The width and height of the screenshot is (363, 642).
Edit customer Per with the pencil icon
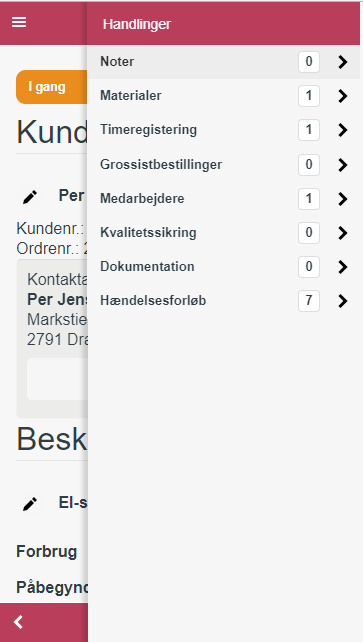pos(30,197)
